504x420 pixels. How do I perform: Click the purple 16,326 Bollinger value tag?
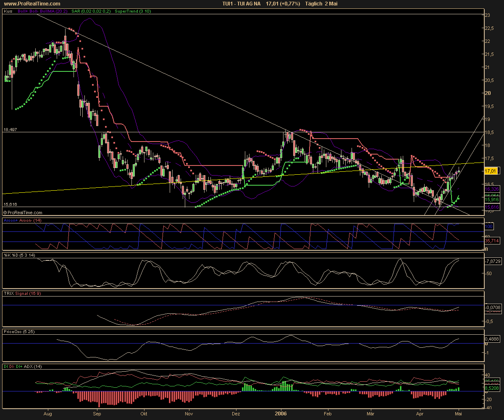[x=491, y=189]
